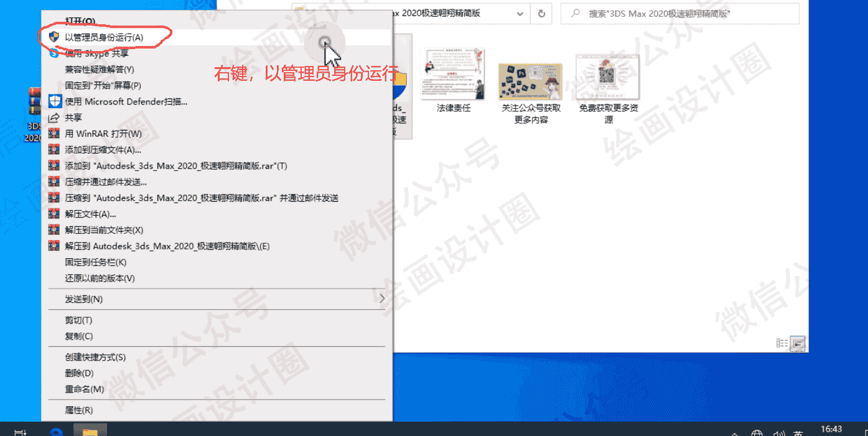Click the 共享 share icon entry

pos(217,118)
